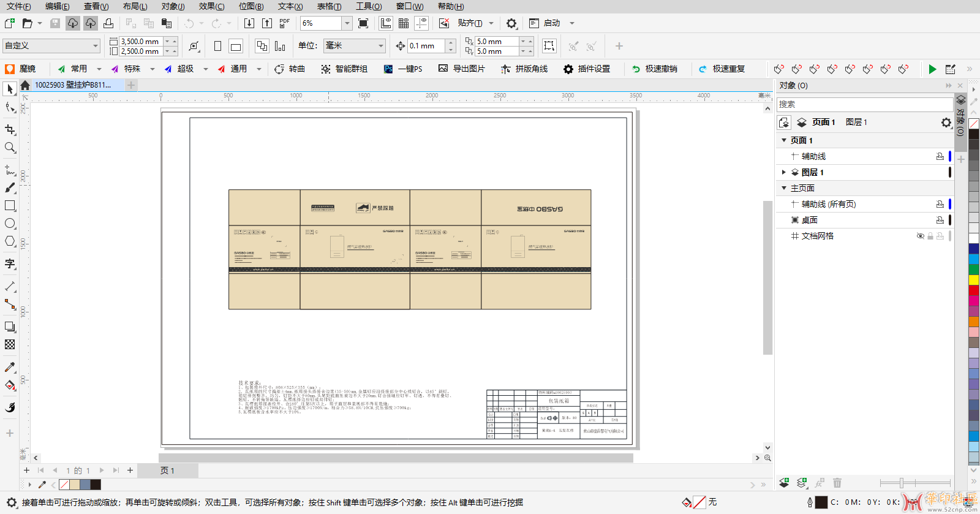Expand the 图层 1 tree item
Screen dimensions: 980x514
(783, 172)
